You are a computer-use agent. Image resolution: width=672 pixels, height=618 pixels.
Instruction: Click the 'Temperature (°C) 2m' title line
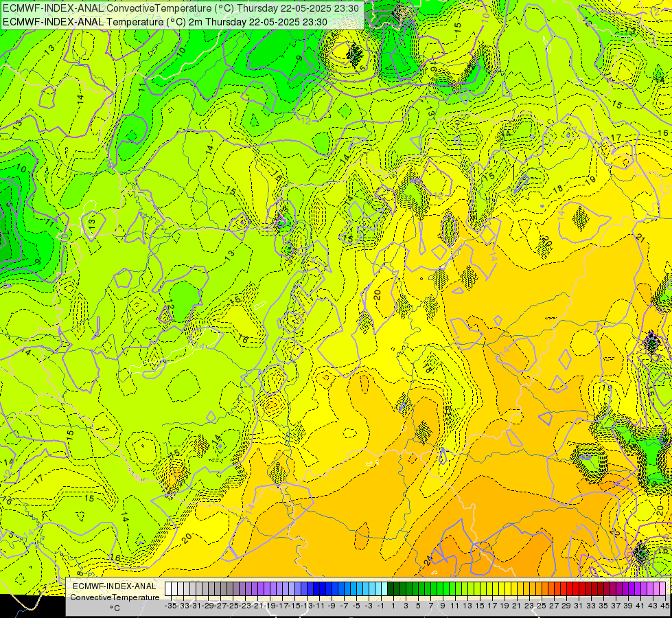[165, 22]
